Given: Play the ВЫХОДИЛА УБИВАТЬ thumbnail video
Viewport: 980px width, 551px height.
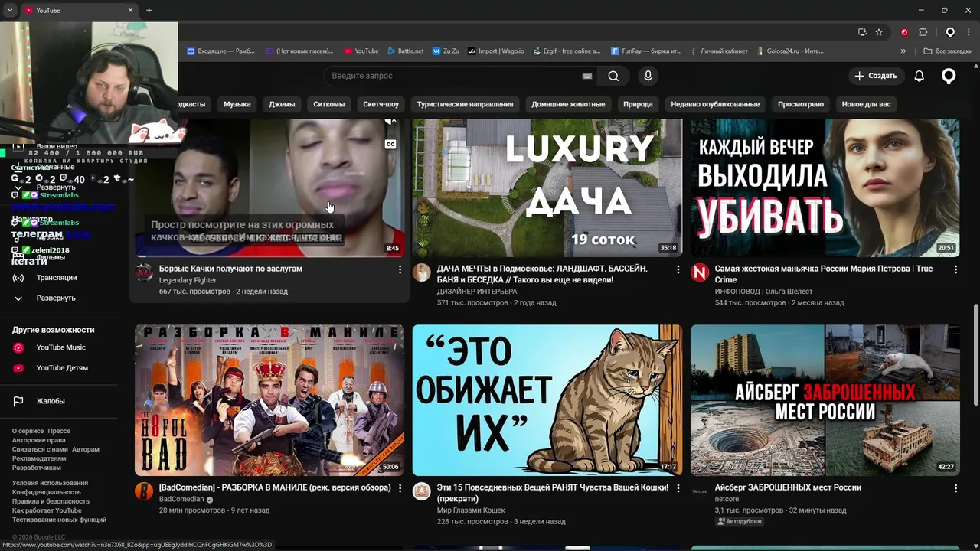Looking at the screenshot, I should click(825, 187).
